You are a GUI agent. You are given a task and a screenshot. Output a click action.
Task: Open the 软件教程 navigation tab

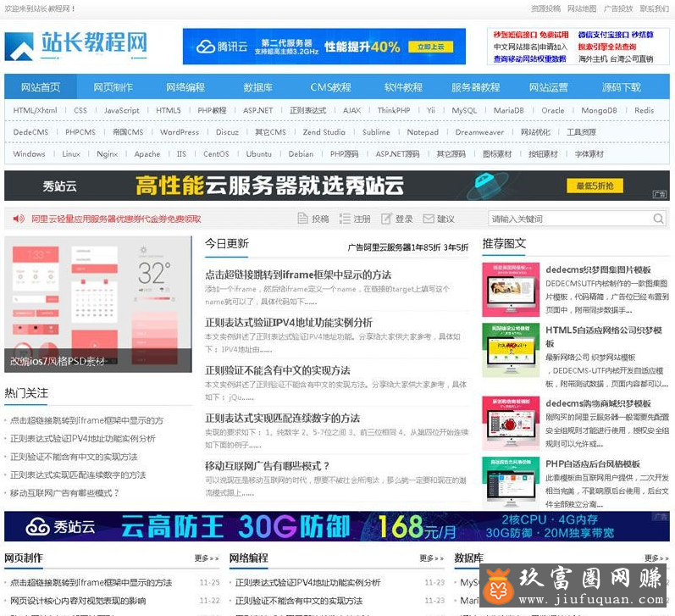point(403,87)
